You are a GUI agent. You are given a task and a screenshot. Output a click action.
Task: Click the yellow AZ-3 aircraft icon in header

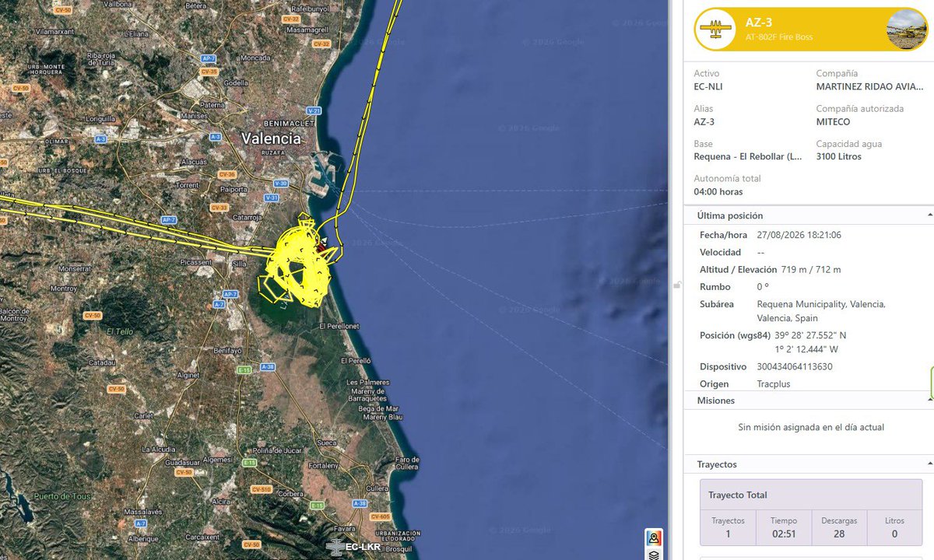click(715, 30)
